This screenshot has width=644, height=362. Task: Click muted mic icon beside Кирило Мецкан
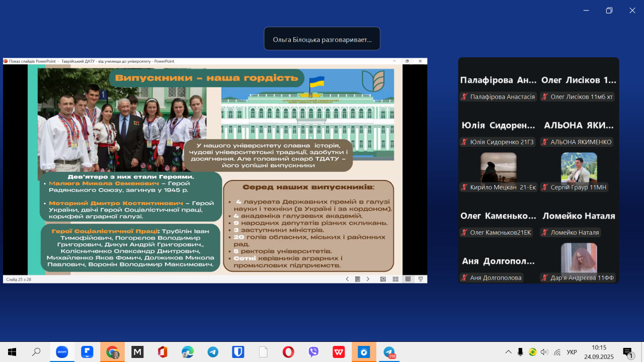click(x=465, y=188)
